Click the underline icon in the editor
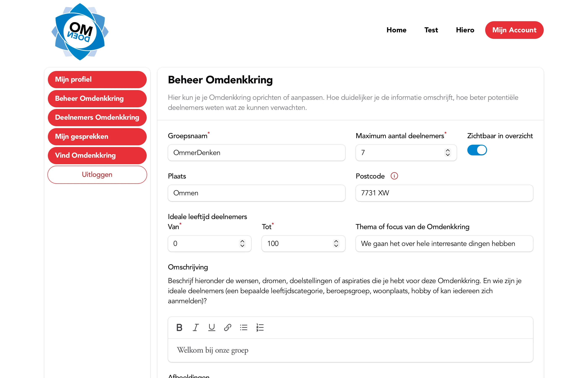Viewport: 588px width, 378px height. click(x=211, y=327)
